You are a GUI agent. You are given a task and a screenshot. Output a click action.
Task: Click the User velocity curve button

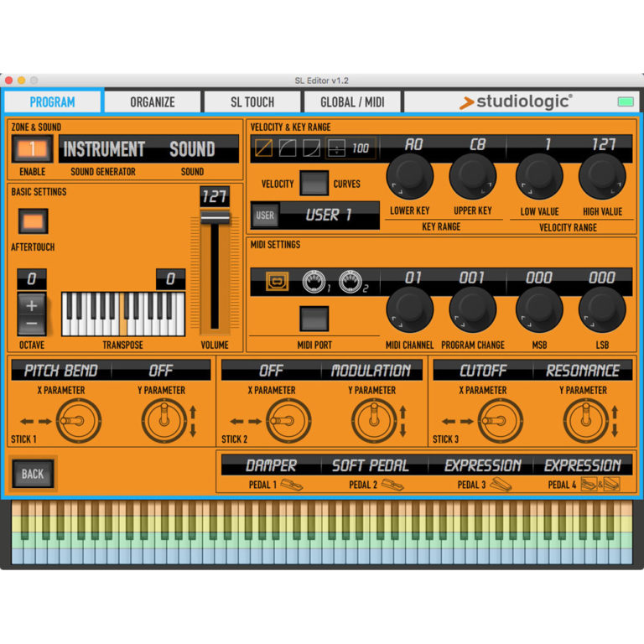click(265, 216)
